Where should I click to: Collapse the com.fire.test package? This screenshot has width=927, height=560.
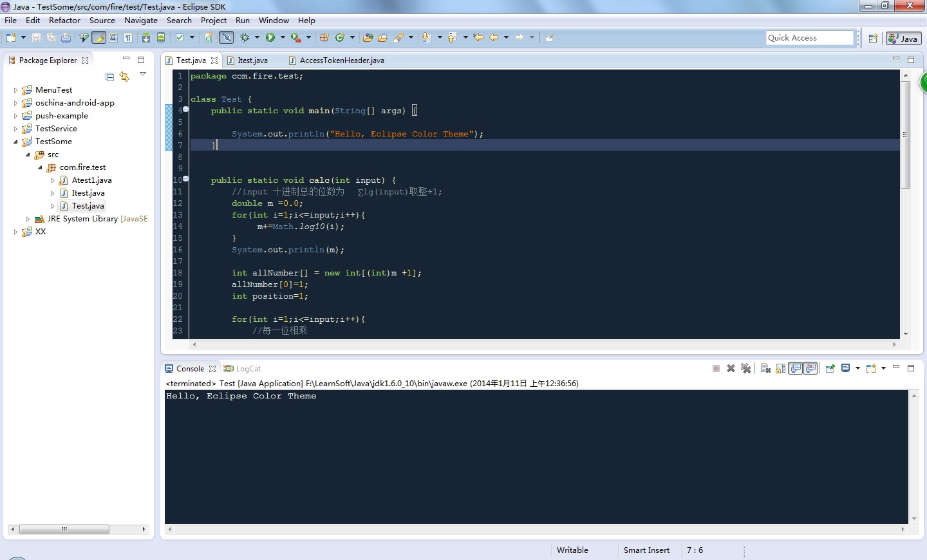(x=41, y=167)
